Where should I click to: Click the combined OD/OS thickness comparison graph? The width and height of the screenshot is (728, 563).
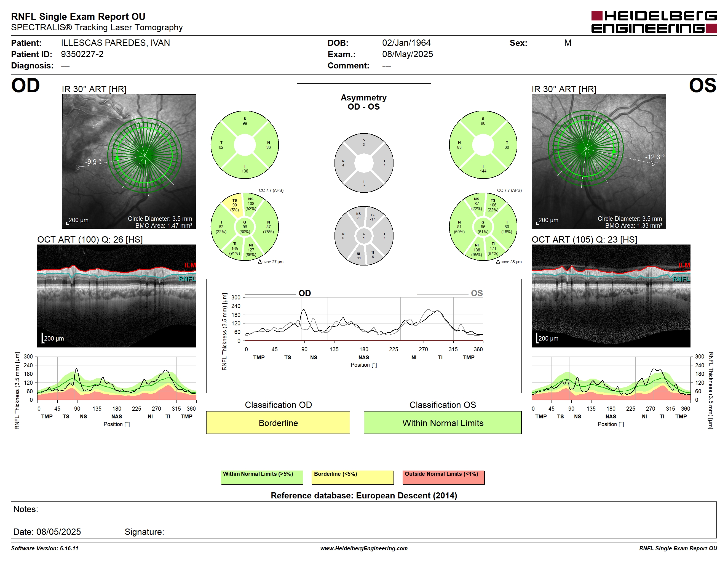coord(364,319)
